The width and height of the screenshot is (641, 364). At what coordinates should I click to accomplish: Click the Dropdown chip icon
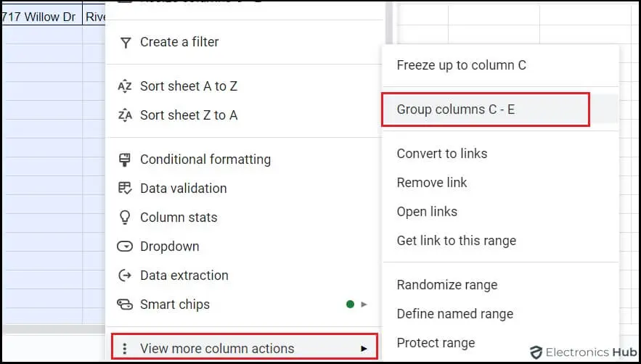click(x=125, y=247)
